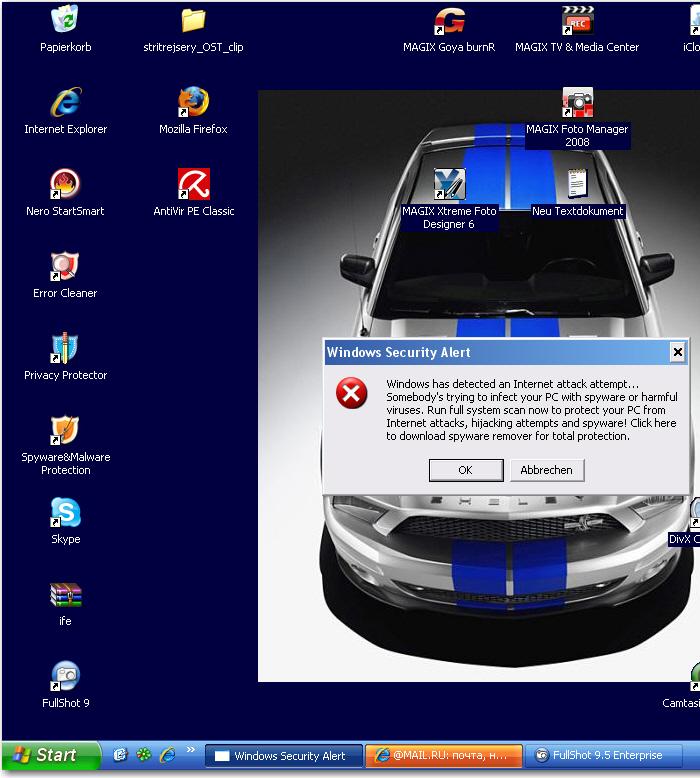The image size is (700, 778).
Task: Click Internet Explorer quick launch icon
Action: point(168,755)
